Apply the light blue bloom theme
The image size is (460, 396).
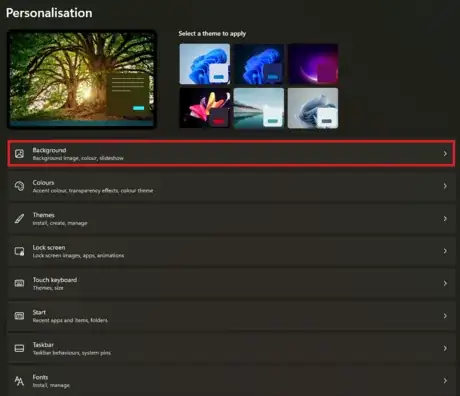(x=205, y=64)
